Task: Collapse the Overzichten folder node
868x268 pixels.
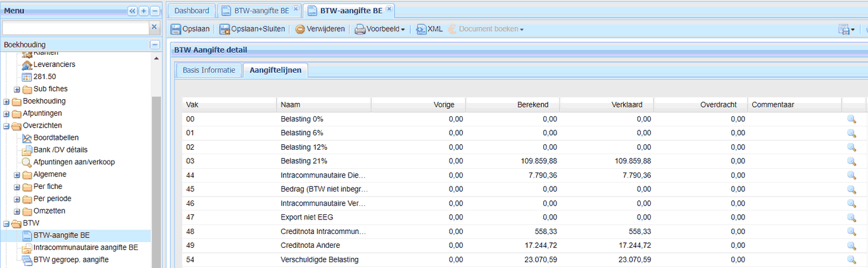Action: [7, 126]
